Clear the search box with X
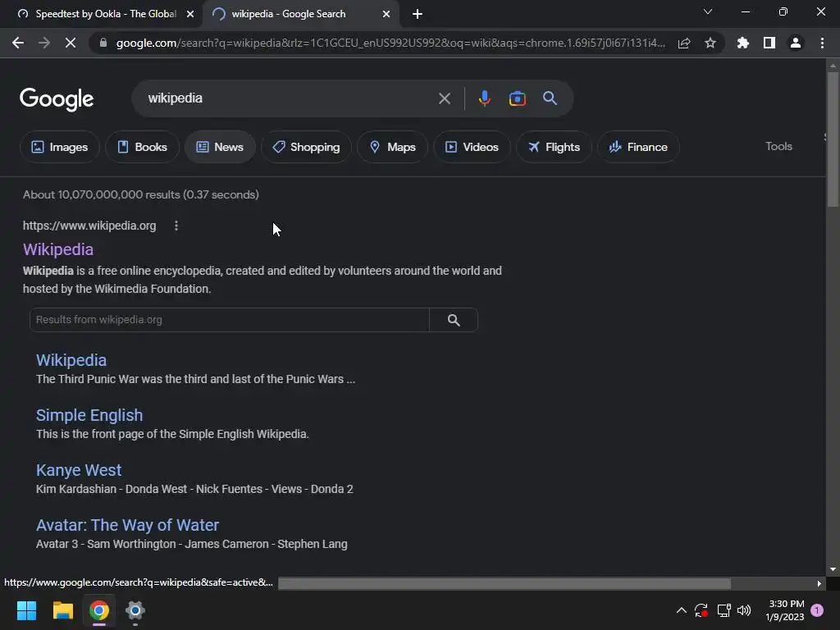840x630 pixels. click(445, 98)
